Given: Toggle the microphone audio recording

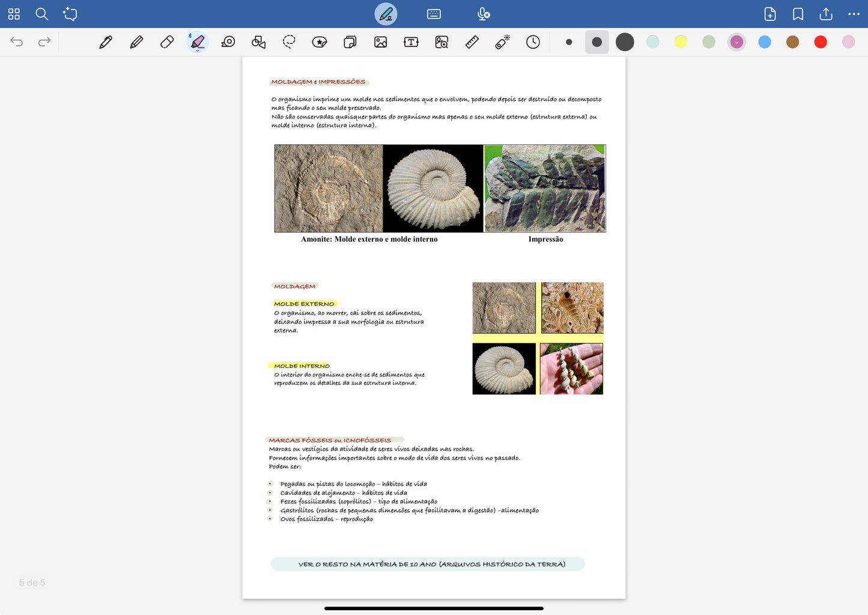Looking at the screenshot, I should pos(483,14).
